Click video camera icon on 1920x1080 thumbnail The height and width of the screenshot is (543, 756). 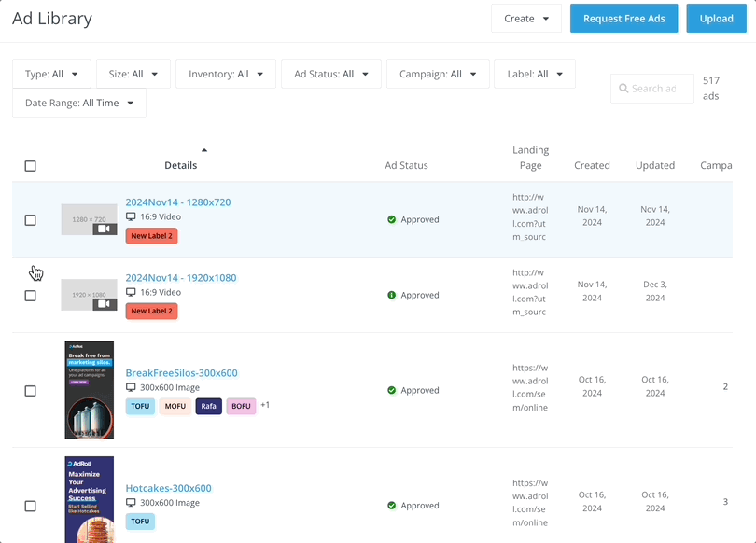pyautogui.click(x=105, y=304)
